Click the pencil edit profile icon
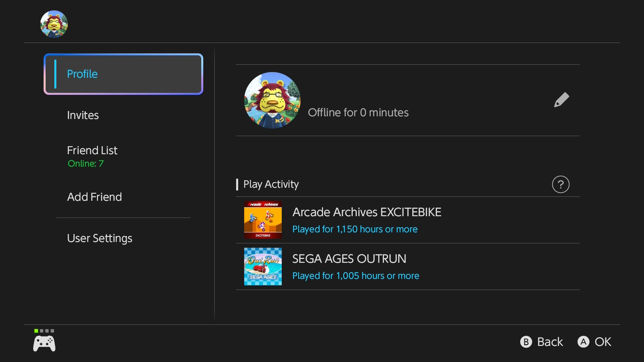This screenshot has width=644, height=362. [x=561, y=100]
